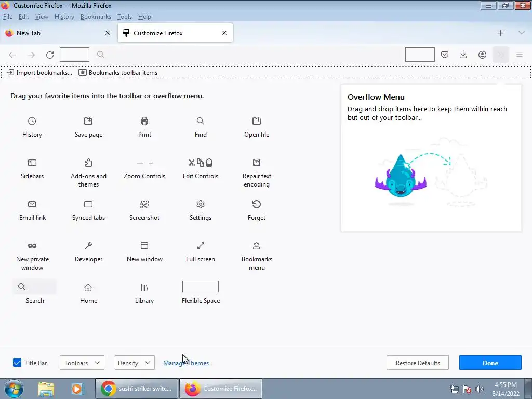Open the hamburger application menu

point(520,55)
